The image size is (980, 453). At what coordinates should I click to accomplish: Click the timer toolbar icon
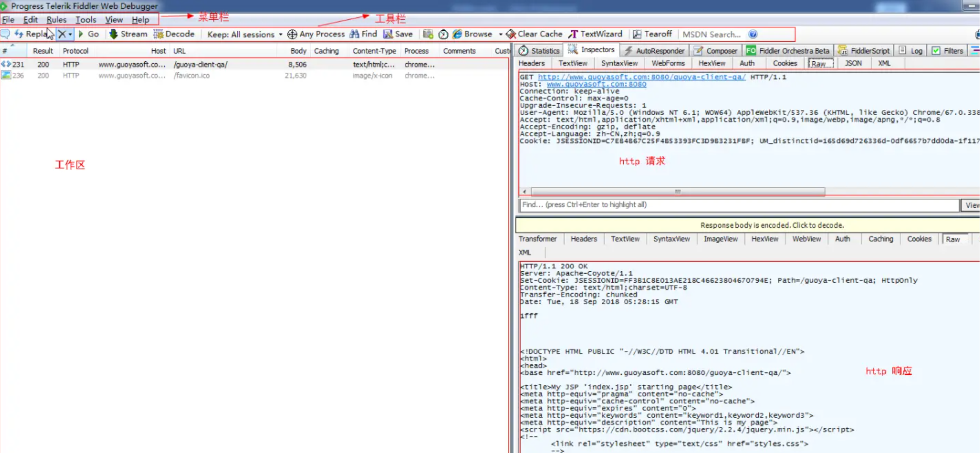tap(443, 35)
